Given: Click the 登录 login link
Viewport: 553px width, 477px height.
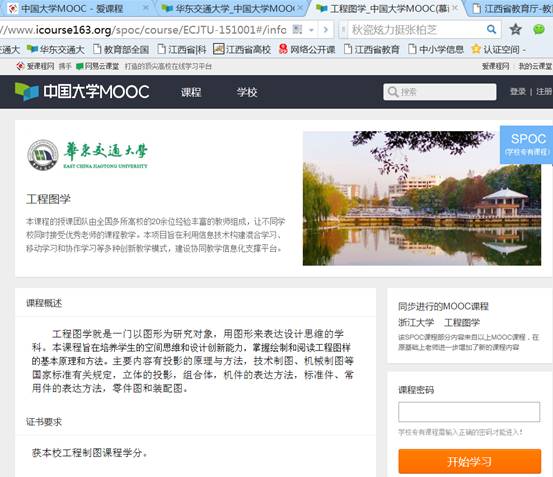Looking at the screenshot, I should [518, 92].
